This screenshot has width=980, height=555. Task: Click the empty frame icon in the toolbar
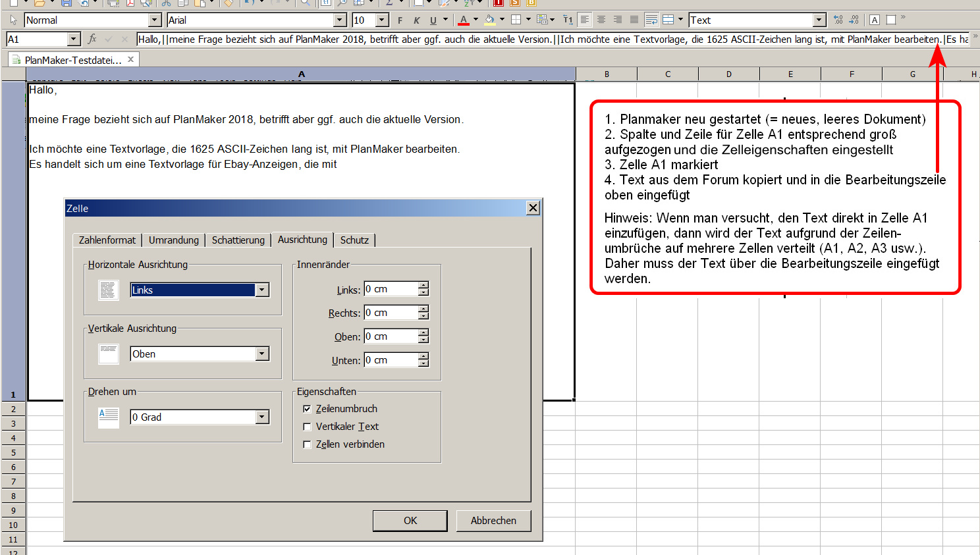(x=891, y=20)
